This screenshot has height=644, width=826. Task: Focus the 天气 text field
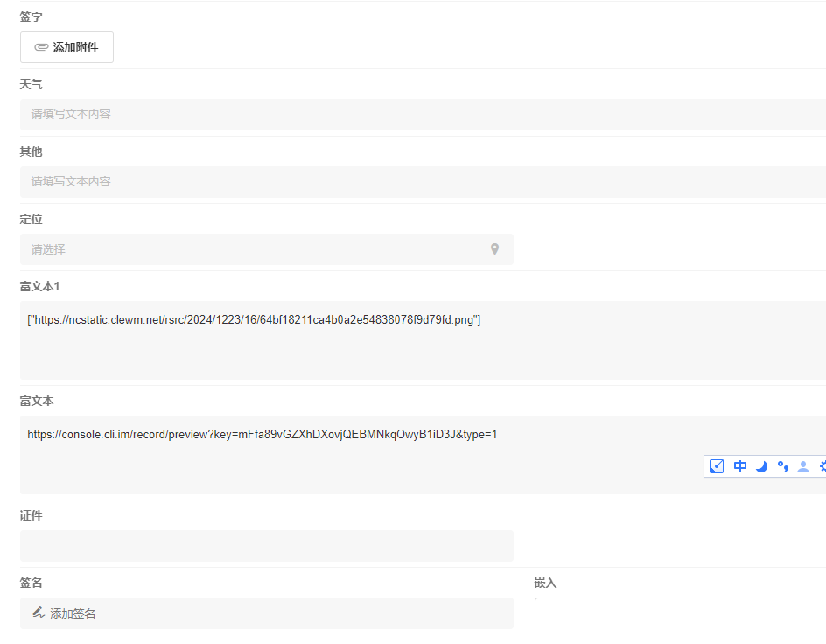coord(420,114)
